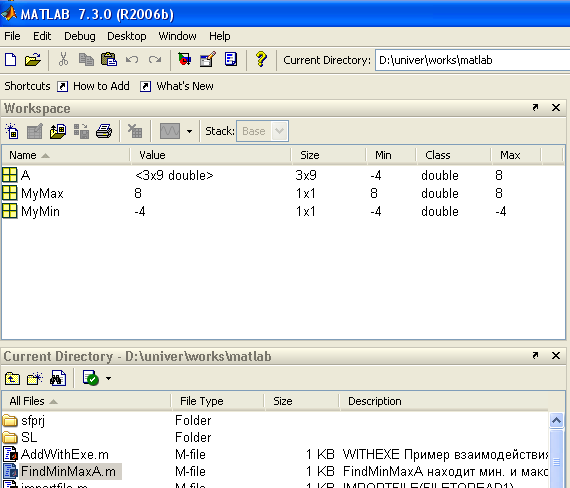The height and width of the screenshot is (488, 570).
Task: Paste clipboard with toolbar paste icon
Action: point(109,59)
